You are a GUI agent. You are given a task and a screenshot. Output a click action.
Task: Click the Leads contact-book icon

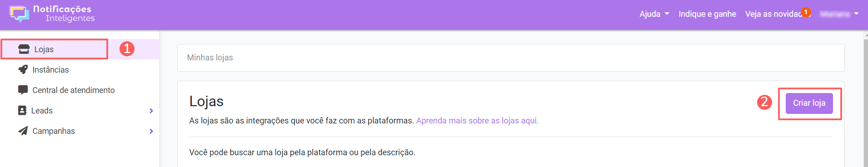pyautogui.click(x=22, y=110)
